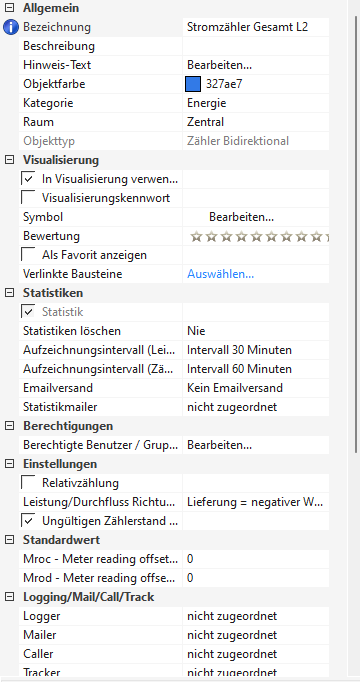Click Auswählen link for Verlinkte Bausteine
The width and height of the screenshot is (360, 682).
pyautogui.click(x=220, y=274)
